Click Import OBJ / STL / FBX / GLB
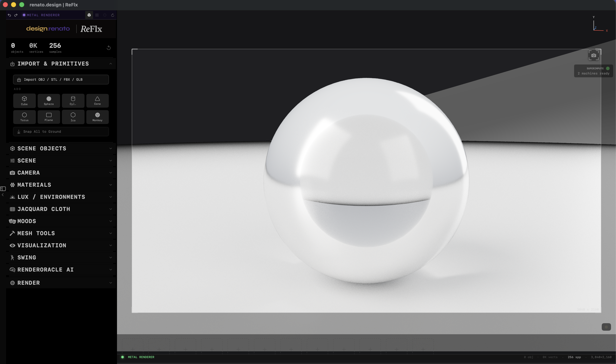 [61, 79]
